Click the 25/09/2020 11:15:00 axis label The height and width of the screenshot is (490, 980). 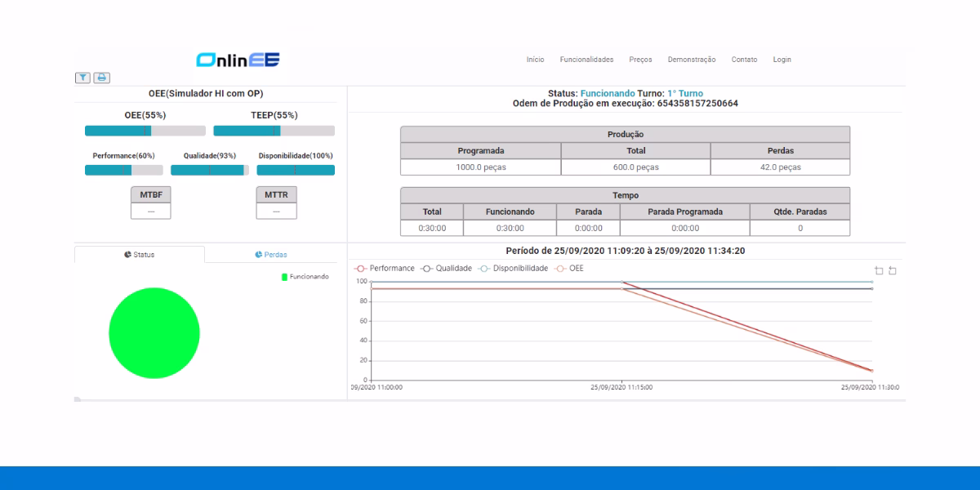621,387
